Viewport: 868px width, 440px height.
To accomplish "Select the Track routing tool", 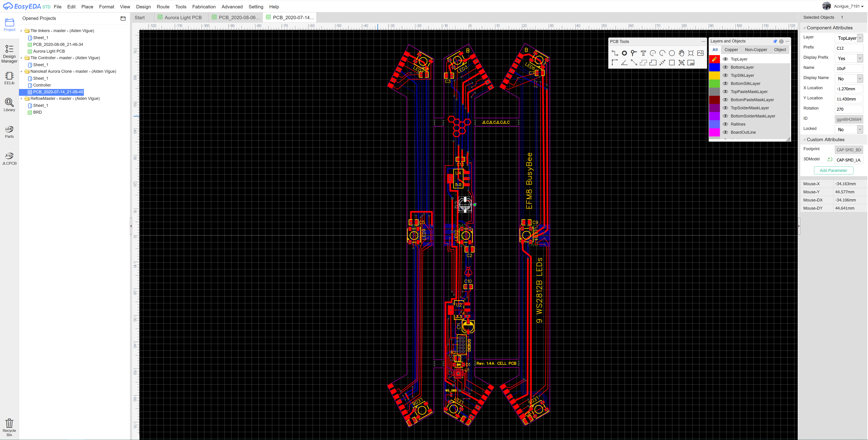I will click(x=614, y=53).
